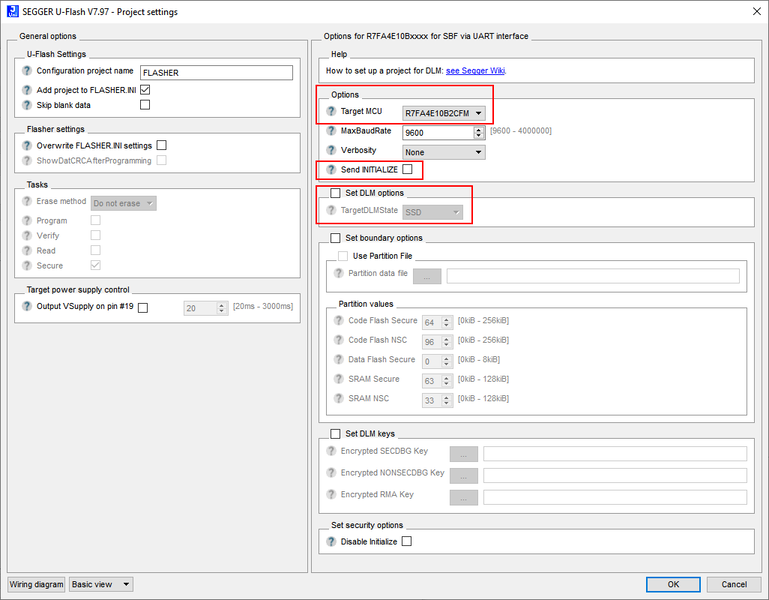This screenshot has width=769, height=600.
Task: Click help icon beside Send INITIALIZE
Action: pos(331,170)
